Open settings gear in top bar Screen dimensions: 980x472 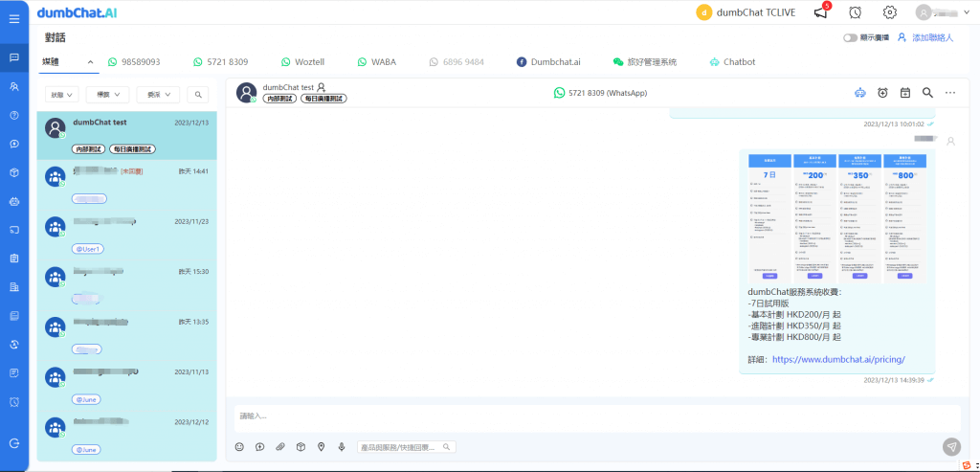(x=889, y=11)
